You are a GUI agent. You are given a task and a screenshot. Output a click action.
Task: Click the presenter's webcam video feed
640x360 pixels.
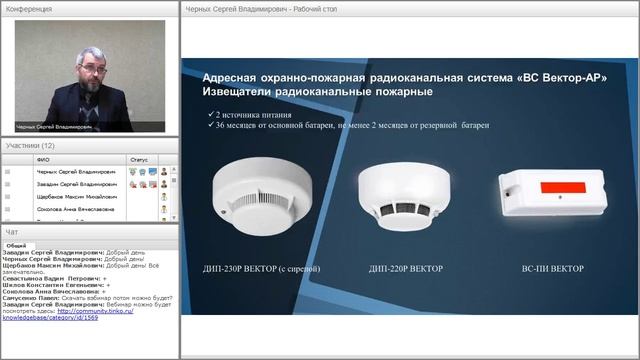90,76
